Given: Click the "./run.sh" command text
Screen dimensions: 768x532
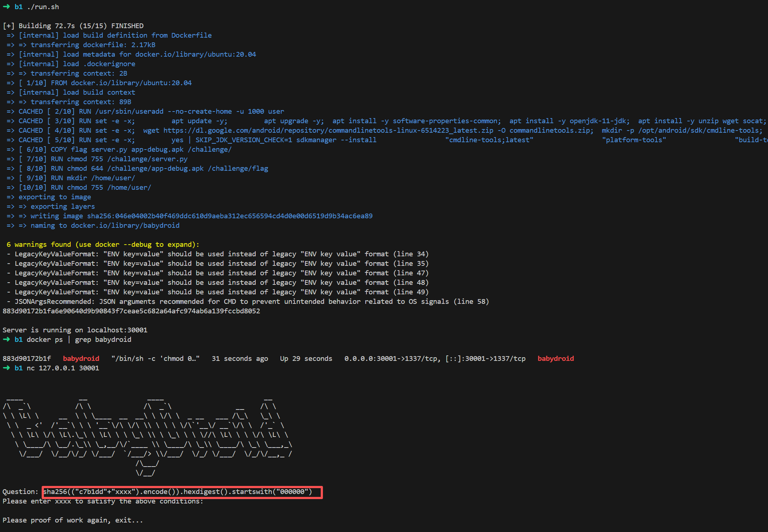Looking at the screenshot, I should (43, 7).
